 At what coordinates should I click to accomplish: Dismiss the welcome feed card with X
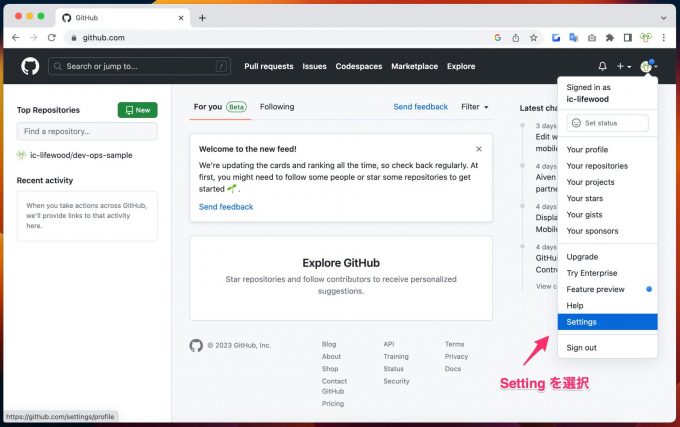coord(478,149)
